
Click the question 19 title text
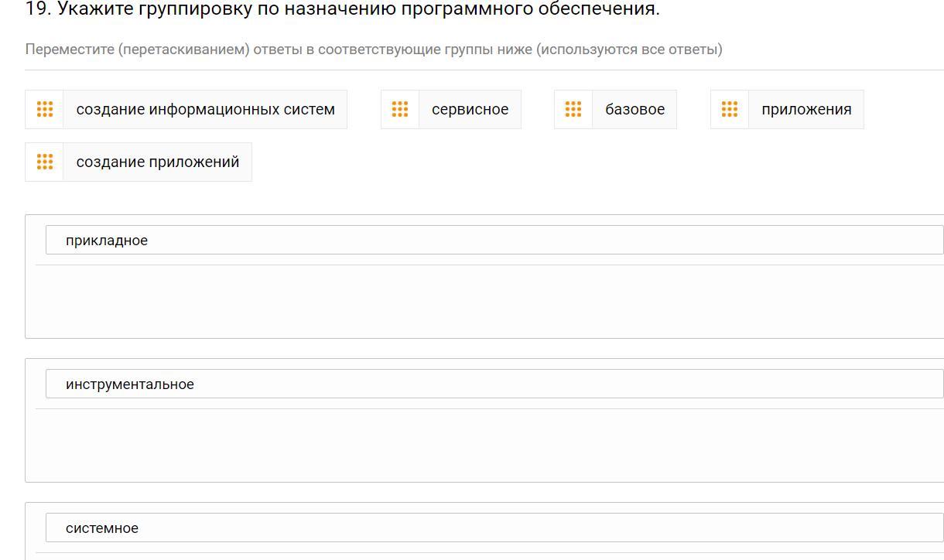tap(343, 9)
